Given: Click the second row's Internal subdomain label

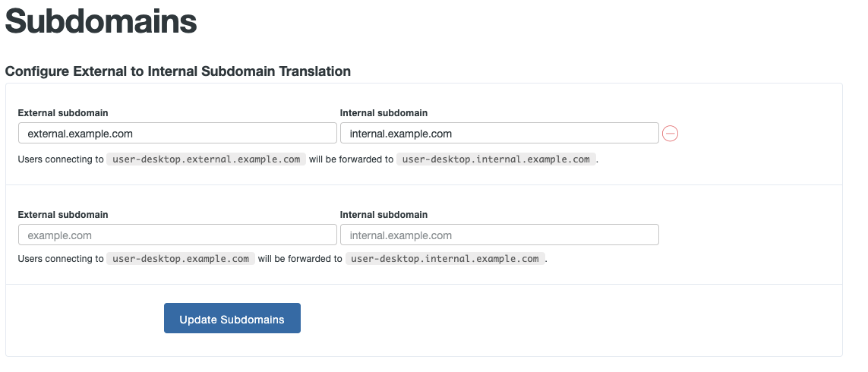Looking at the screenshot, I should point(383,215).
